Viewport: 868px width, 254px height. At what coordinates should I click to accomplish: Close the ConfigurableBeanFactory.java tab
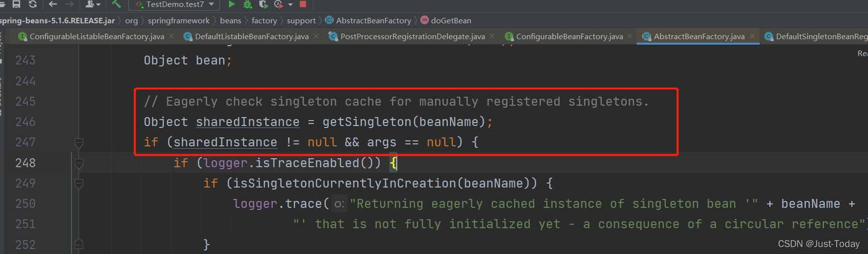click(x=630, y=36)
